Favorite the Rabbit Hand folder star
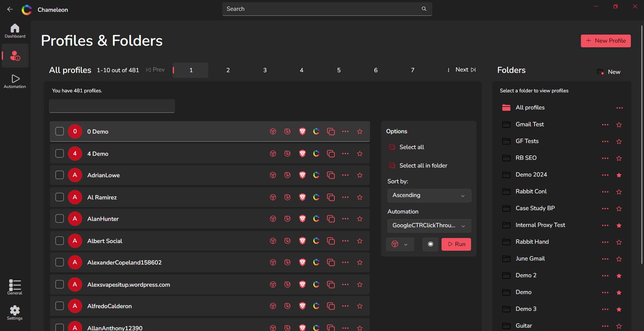Image resolution: width=644 pixels, height=331 pixels. tap(619, 242)
